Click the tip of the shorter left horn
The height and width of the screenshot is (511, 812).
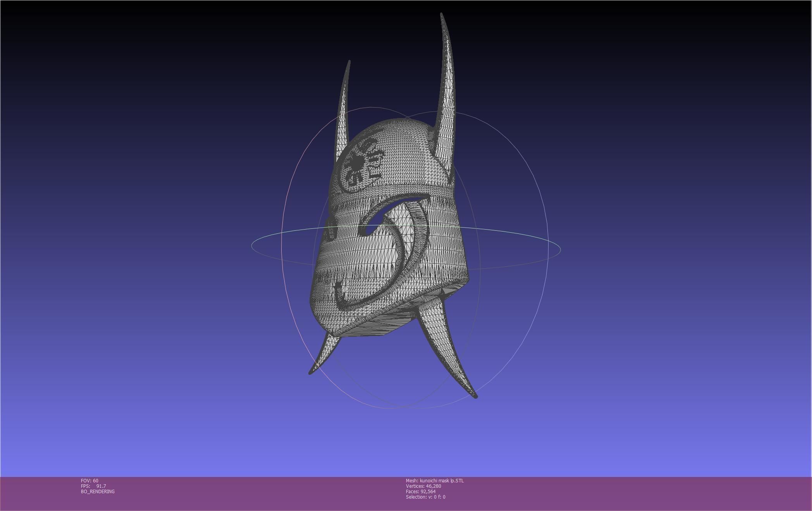[x=349, y=62]
